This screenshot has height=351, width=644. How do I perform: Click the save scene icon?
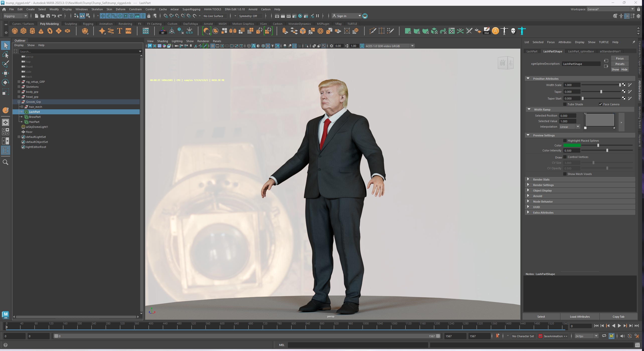point(48,16)
